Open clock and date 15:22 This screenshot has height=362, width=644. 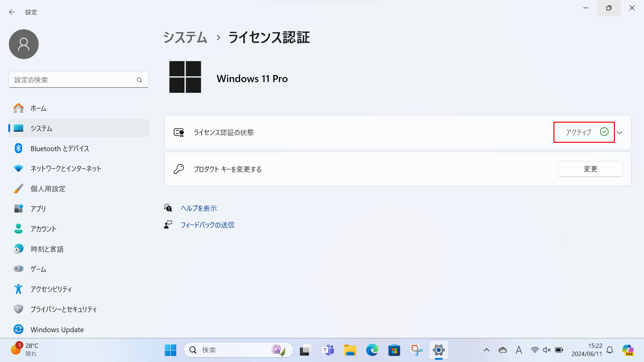tap(587, 350)
